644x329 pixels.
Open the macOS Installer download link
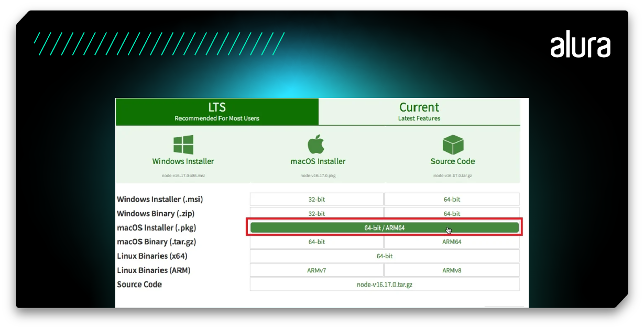318,161
